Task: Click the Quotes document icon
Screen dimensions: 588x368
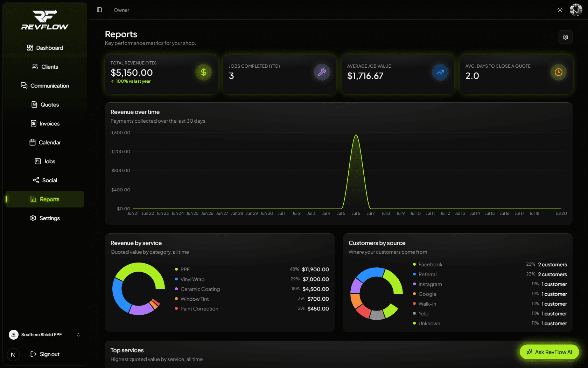Action: click(x=34, y=104)
